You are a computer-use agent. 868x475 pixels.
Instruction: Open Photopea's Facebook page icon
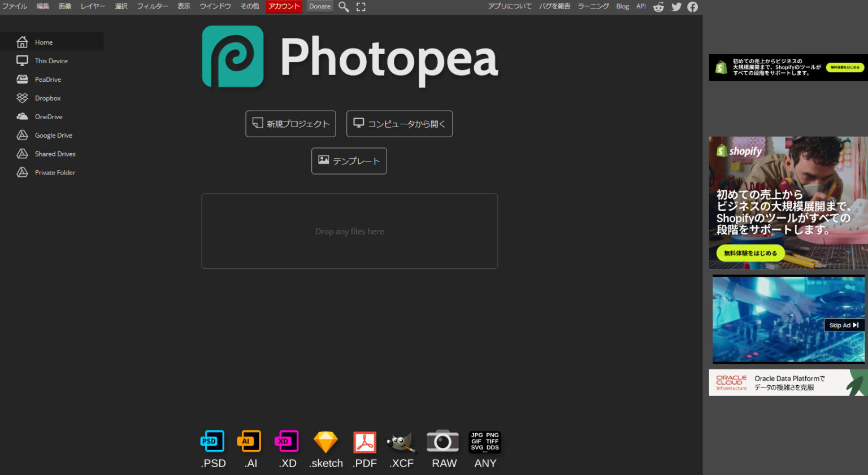692,7
